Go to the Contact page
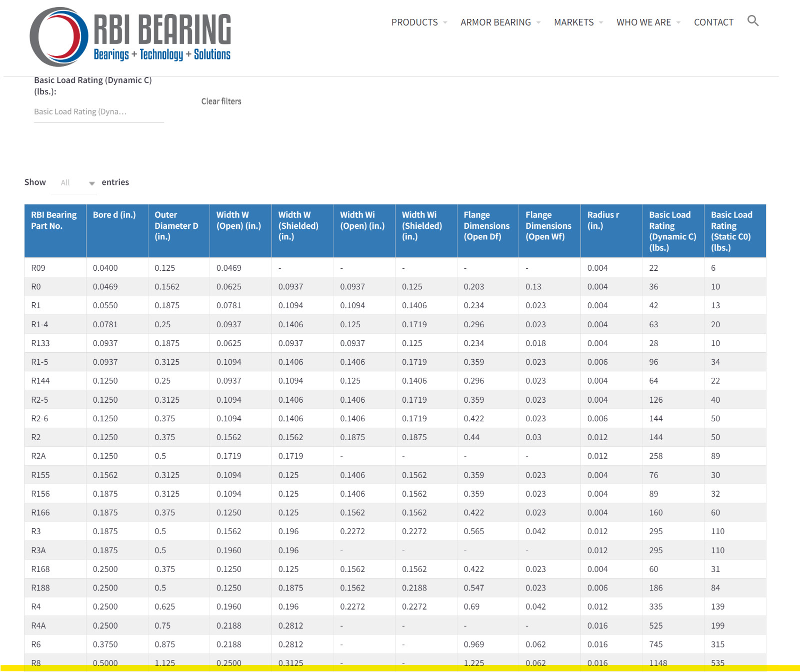800x672 pixels. tap(713, 22)
